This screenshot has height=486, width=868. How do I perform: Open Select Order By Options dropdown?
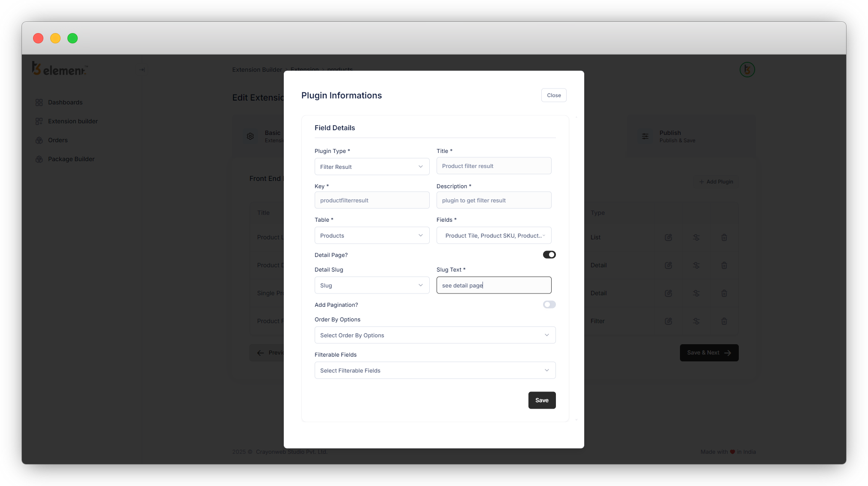coord(435,335)
